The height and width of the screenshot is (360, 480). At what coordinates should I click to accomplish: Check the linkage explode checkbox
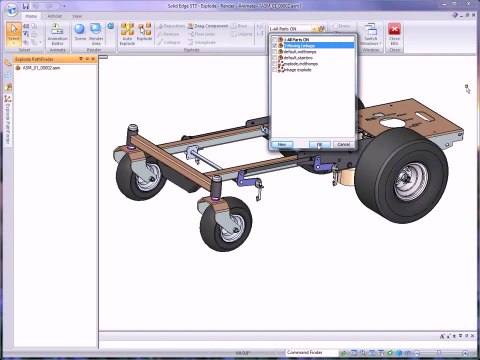coord(275,70)
